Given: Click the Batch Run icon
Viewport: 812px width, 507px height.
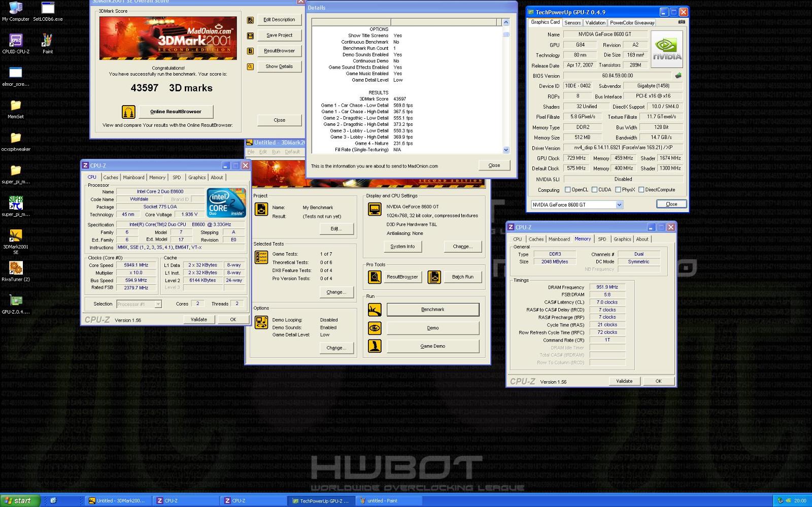Looking at the screenshot, I should click(434, 277).
